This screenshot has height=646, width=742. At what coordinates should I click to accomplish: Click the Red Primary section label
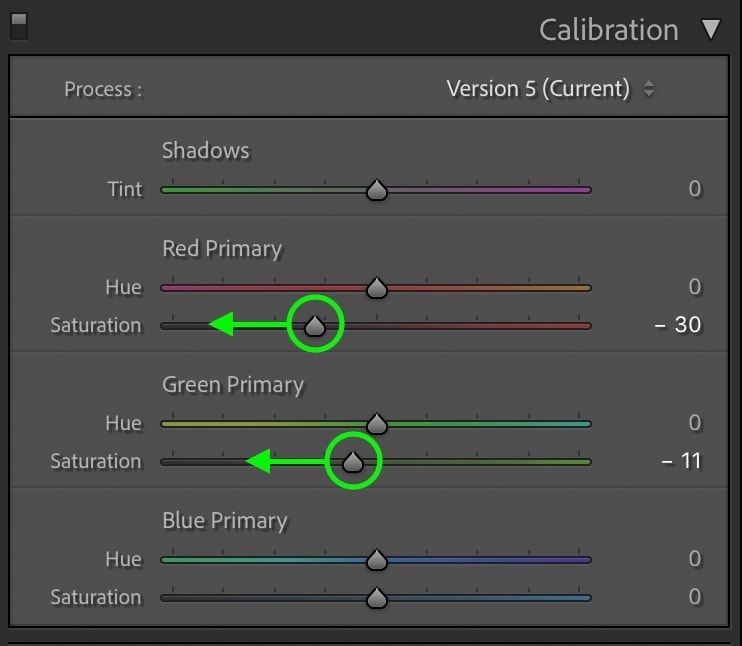tap(222, 249)
